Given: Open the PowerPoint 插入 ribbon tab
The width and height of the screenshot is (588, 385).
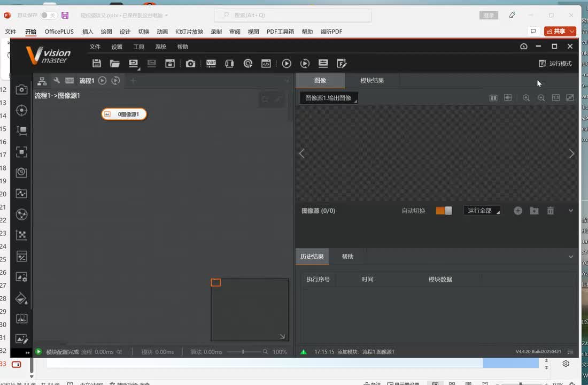Looking at the screenshot, I should [x=88, y=32].
